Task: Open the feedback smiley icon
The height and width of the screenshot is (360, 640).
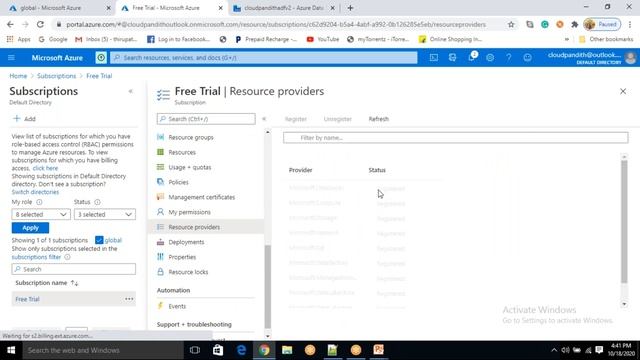Action: click(x=527, y=58)
